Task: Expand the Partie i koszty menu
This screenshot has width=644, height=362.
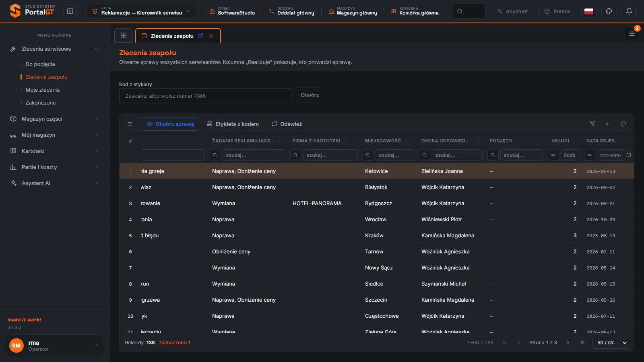Action: click(x=54, y=167)
